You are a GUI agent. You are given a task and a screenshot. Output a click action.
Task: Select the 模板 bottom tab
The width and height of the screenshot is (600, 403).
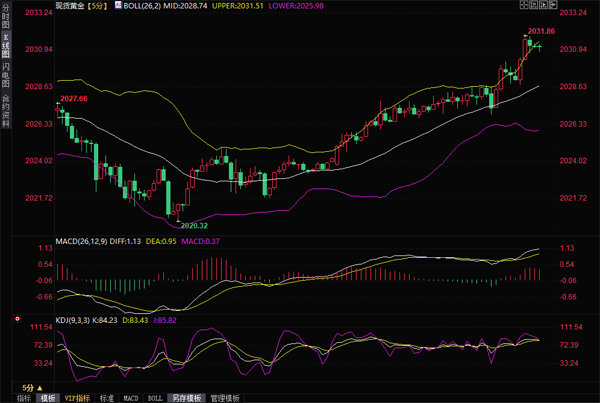click(48, 398)
